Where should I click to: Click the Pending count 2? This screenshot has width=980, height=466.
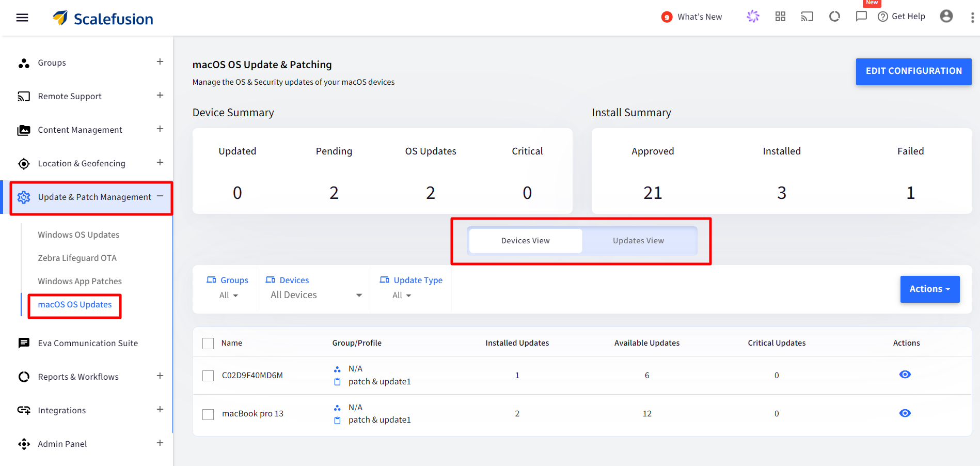click(334, 193)
